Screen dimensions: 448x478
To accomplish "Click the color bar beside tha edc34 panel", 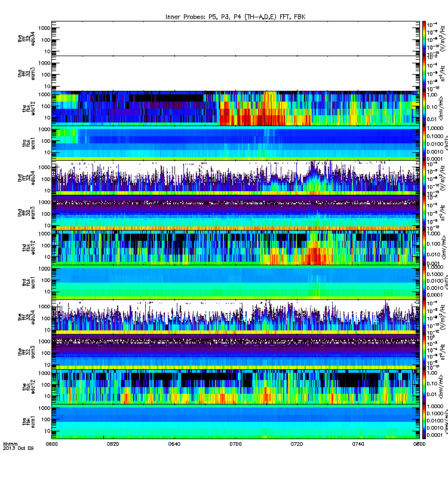I will 424,38.
